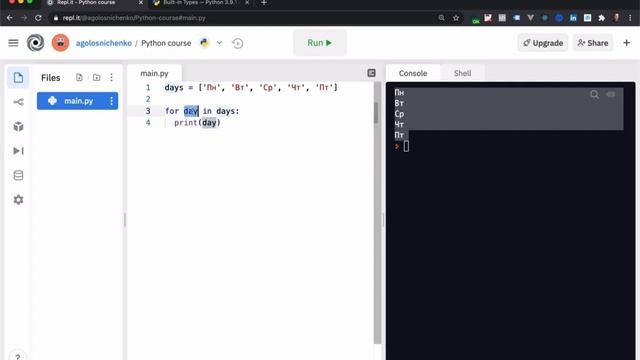Open the Version control sidebar icon
640x360 pixels.
tap(18, 102)
